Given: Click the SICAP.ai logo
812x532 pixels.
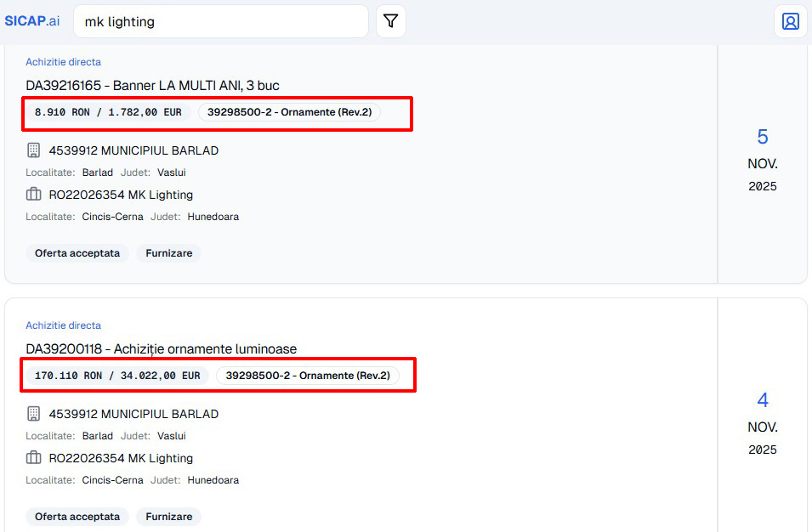Looking at the screenshot, I should pos(32,21).
